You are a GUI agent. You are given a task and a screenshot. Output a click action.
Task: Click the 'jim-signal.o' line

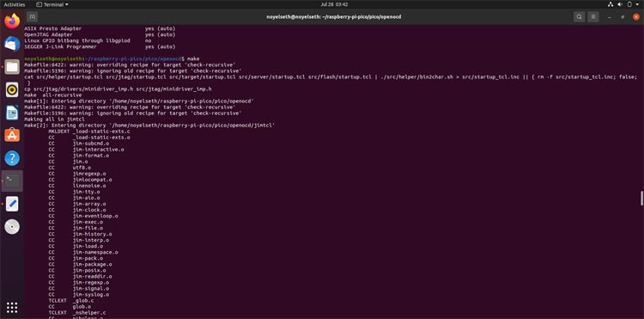[79, 289]
